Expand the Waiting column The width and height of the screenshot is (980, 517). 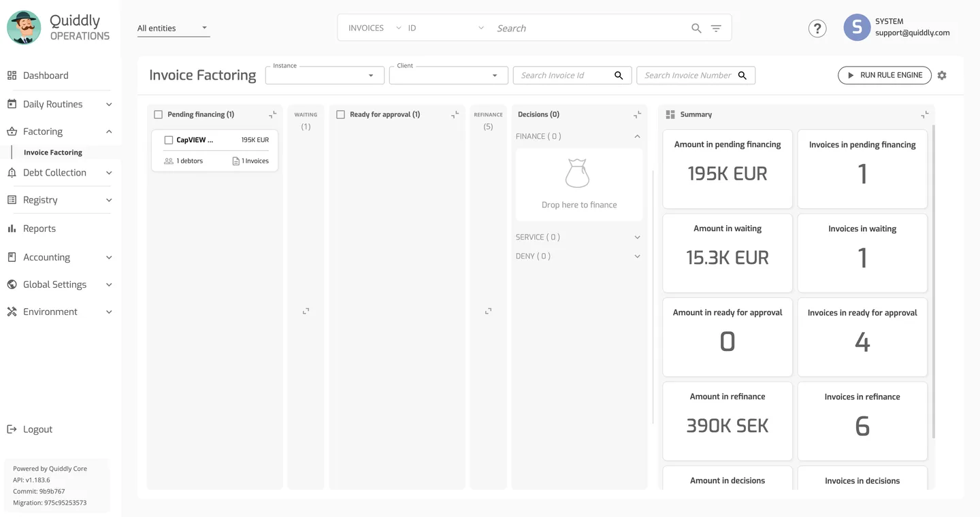click(x=306, y=311)
